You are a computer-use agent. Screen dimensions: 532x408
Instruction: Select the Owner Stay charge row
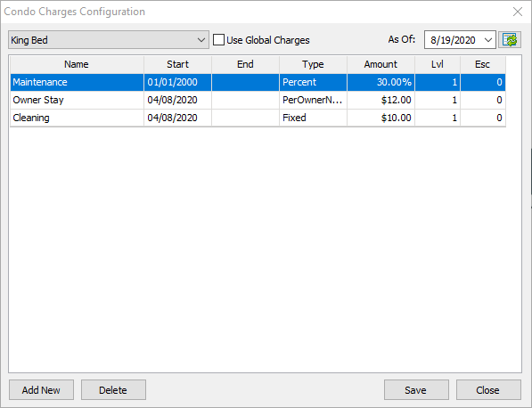[x=258, y=100]
